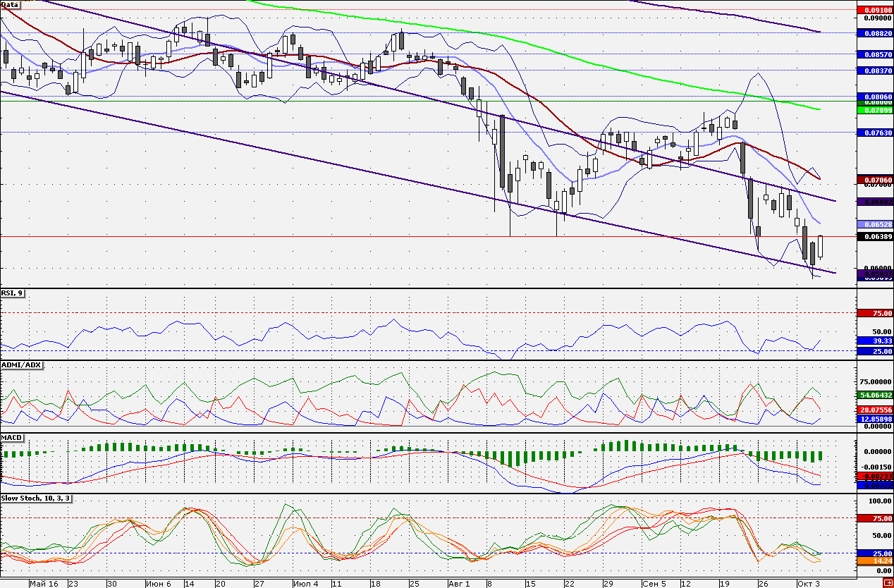
Task: Click the red 28.07556 ADX value tag
Action: pos(874,410)
